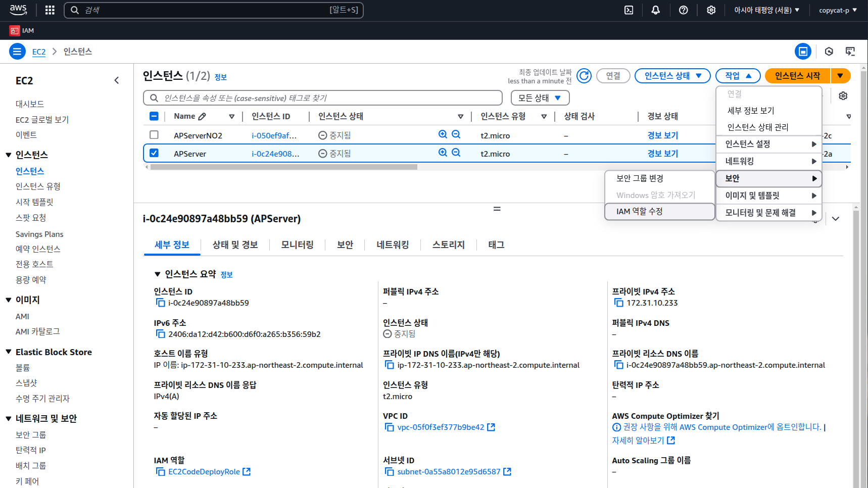The width and height of the screenshot is (868, 488).
Task: Select IAM role modify menu item
Action: pyautogui.click(x=659, y=212)
